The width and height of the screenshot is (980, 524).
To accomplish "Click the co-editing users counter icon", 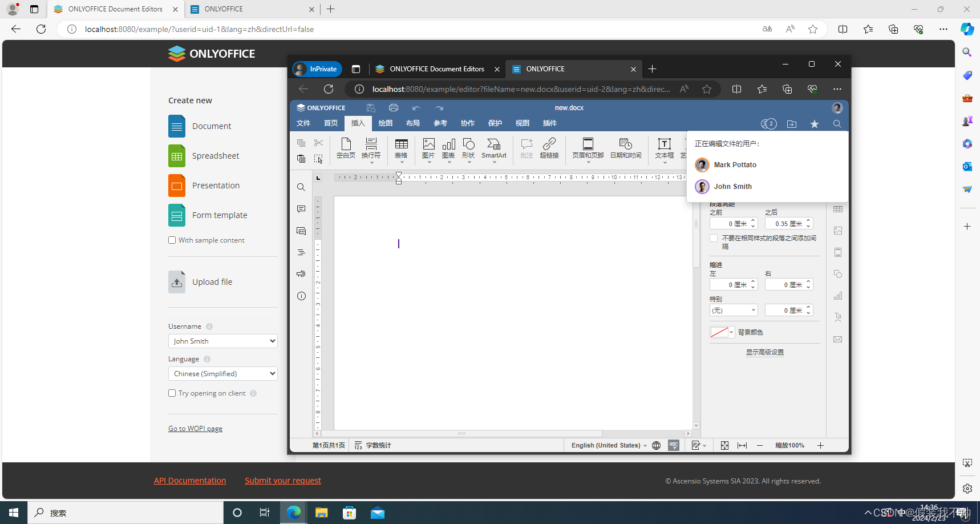I will [769, 124].
